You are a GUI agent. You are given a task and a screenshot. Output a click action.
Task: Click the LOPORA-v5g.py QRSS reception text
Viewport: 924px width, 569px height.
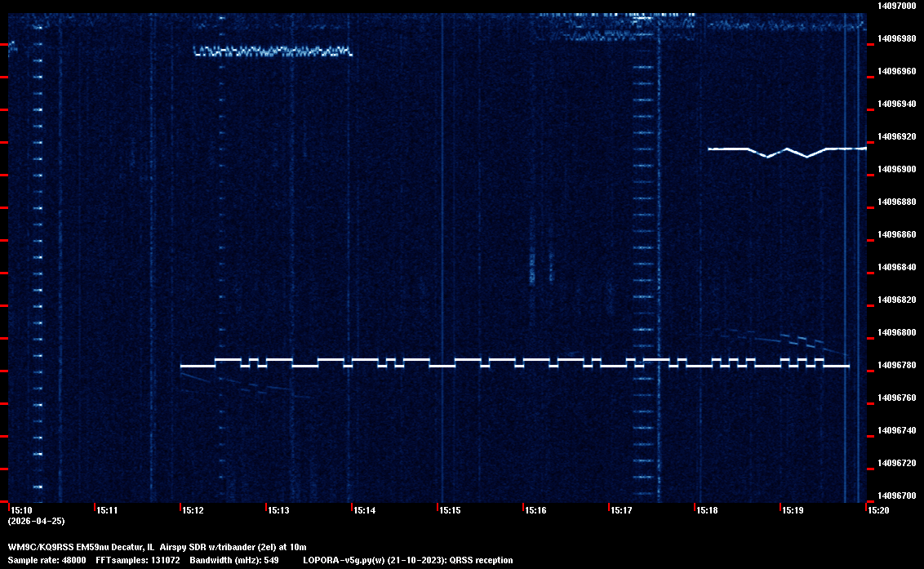(x=407, y=560)
